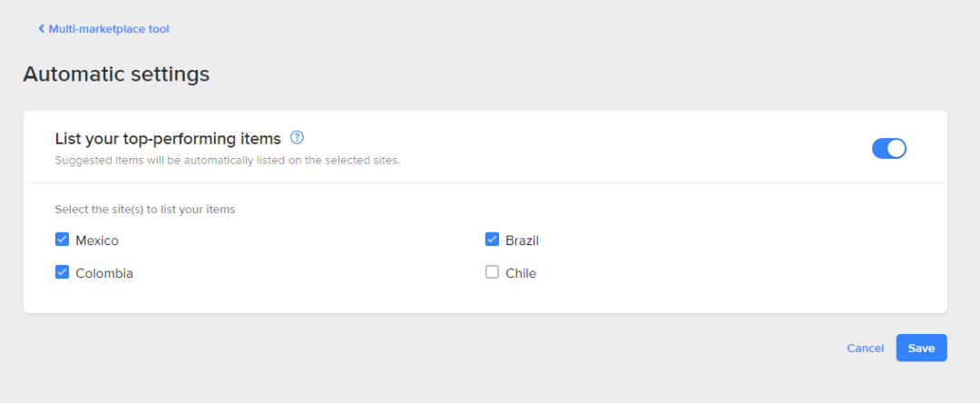Uncheck the Brazil checkbox

point(492,240)
